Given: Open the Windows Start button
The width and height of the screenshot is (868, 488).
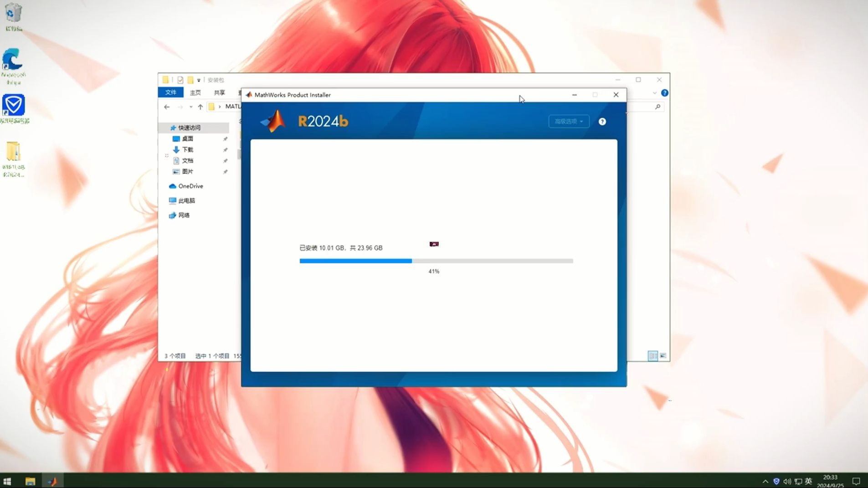Looking at the screenshot, I should click(7, 481).
